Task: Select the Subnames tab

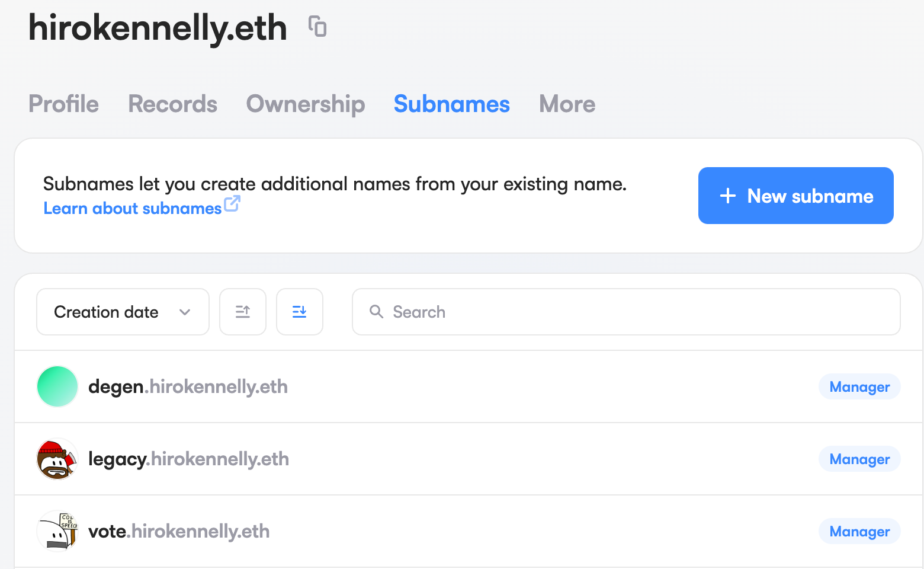Action: (452, 104)
